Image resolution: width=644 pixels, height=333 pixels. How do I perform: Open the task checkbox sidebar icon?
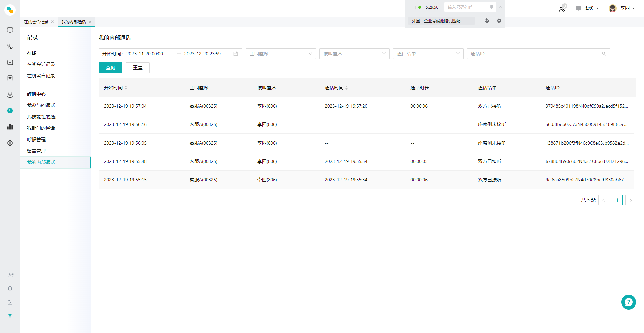pos(10,62)
